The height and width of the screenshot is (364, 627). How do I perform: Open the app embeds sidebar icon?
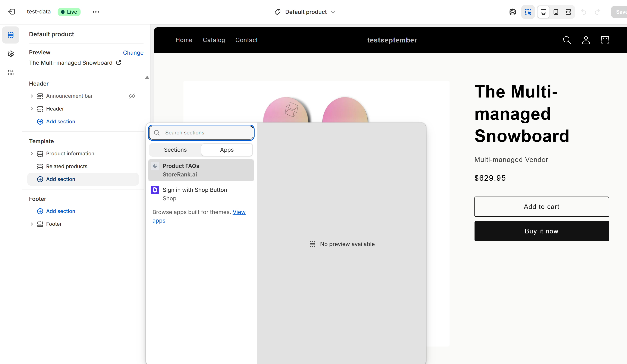(11, 73)
